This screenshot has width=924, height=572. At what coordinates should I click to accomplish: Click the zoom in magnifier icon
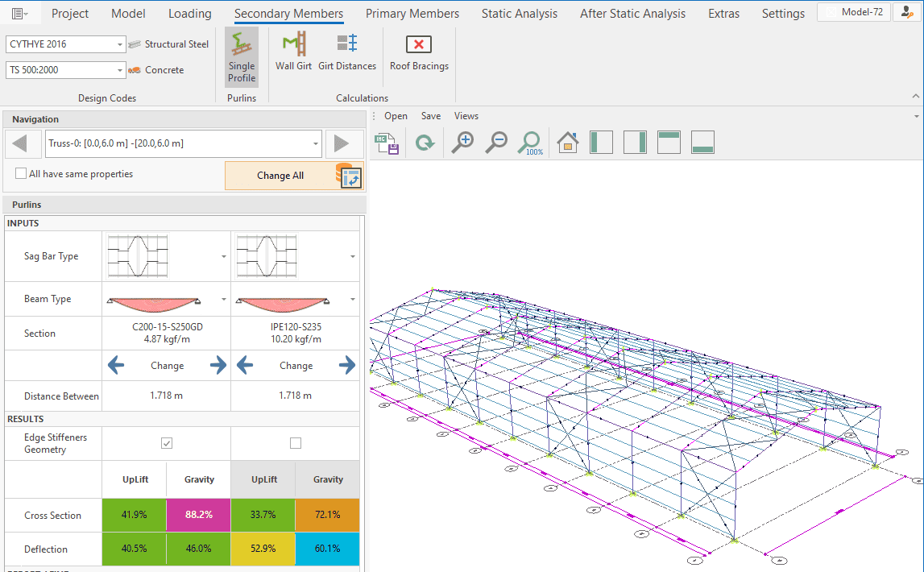(x=462, y=143)
